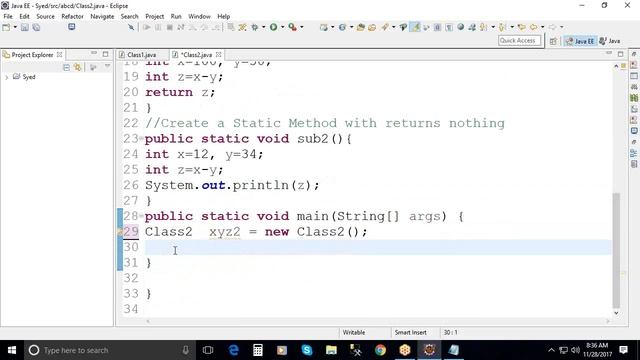The image size is (640, 360).
Task: Click the Back navigation arrow icon
Action: (533, 27)
